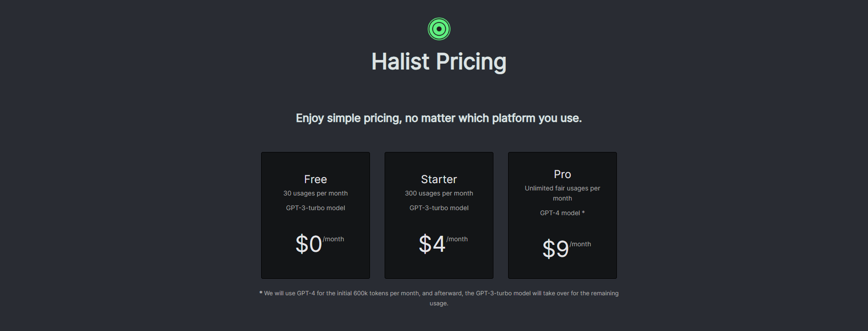Click the GPT-4 footnote text below the cards
The height and width of the screenshot is (331, 868).
(x=439, y=298)
